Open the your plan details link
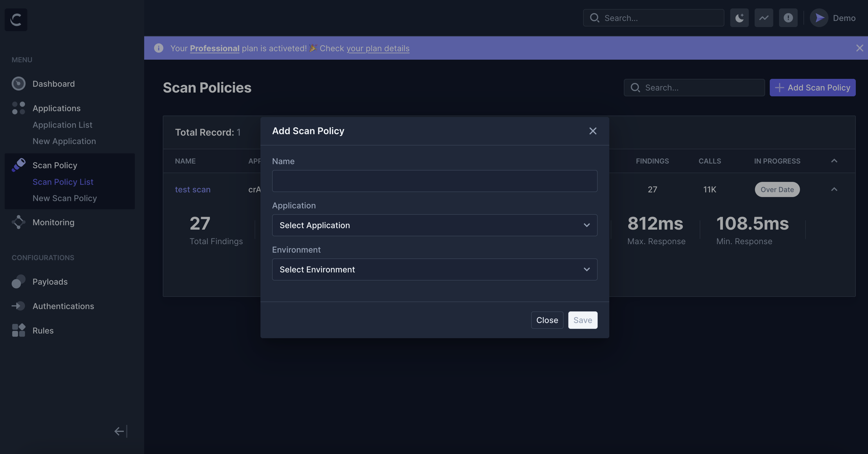Screen dimensions: 868x454 [x=378, y=48]
